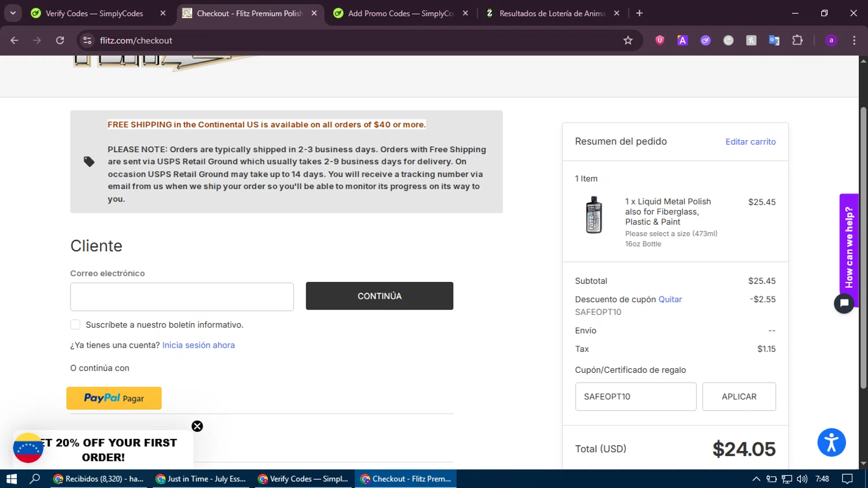The height and width of the screenshot is (488, 868).
Task: Open the Chrome profile avatar
Action: pos(831,41)
